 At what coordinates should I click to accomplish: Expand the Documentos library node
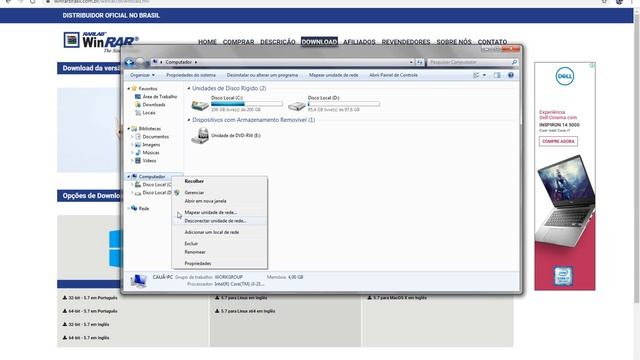click(132, 137)
